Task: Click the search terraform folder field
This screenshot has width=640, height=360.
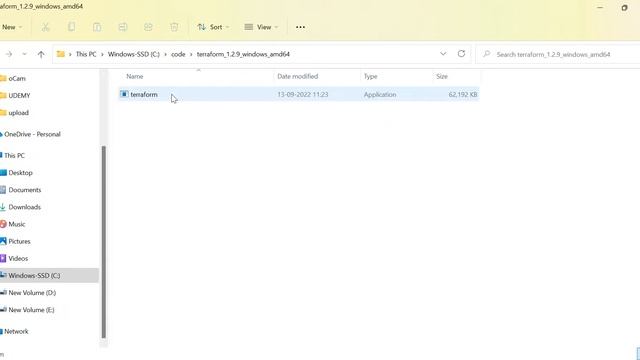Action: click(x=558, y=54)
